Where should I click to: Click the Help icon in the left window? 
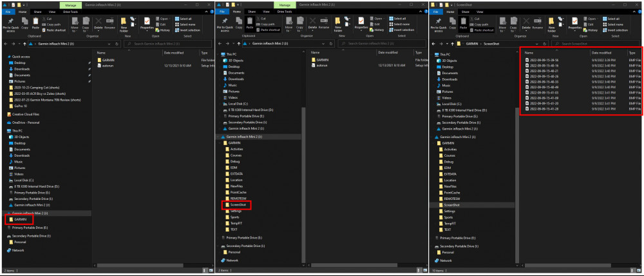pos(211,12)
